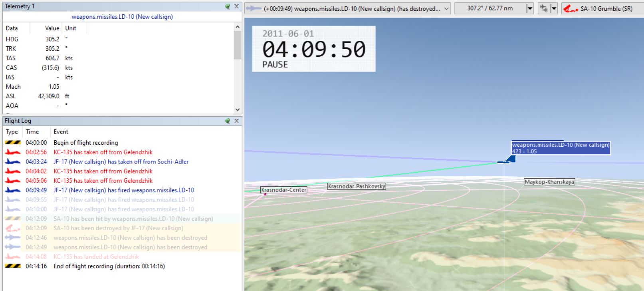
Task: Click the 04:09:50 PAUSE clock overlay
Action: click(x=314, y=49)
